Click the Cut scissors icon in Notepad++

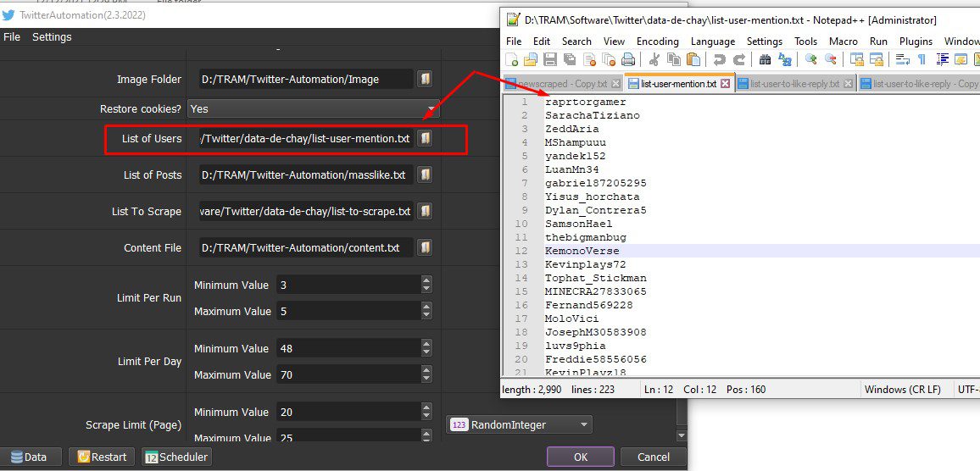click(x=654, y=60)
